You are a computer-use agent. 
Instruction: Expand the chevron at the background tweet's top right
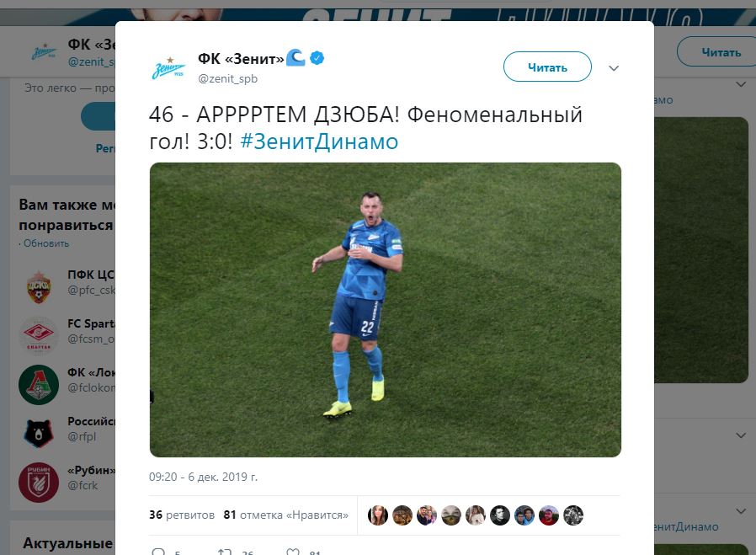coord(741,84)
